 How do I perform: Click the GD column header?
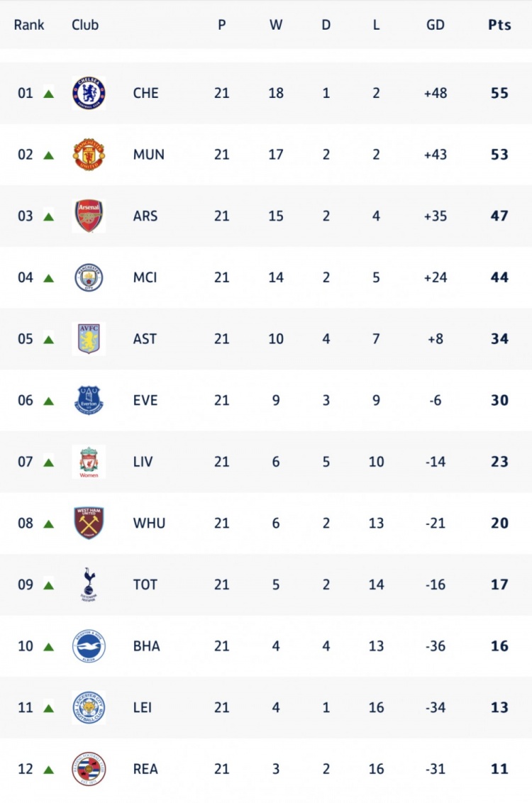pos(436,25)
